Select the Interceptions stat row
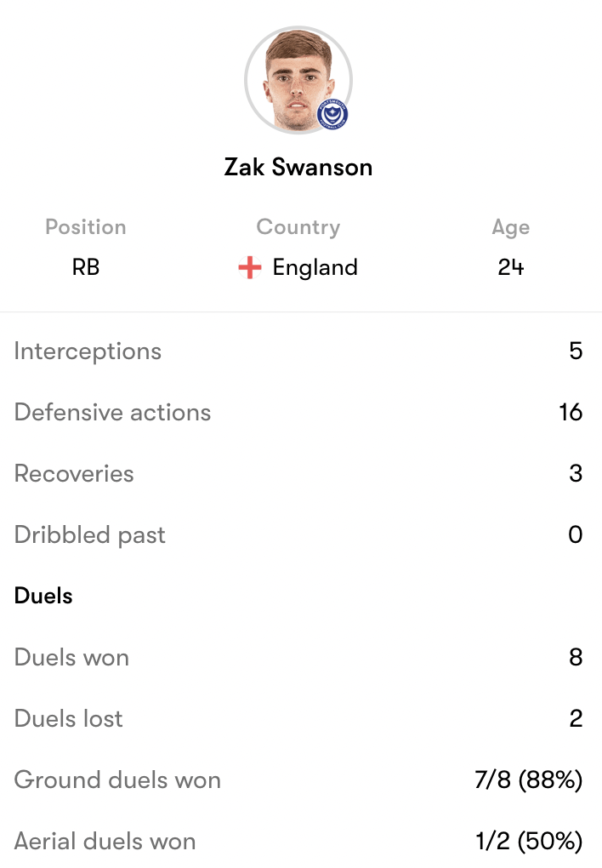The image size is (602, 868). tap(301, 351)
